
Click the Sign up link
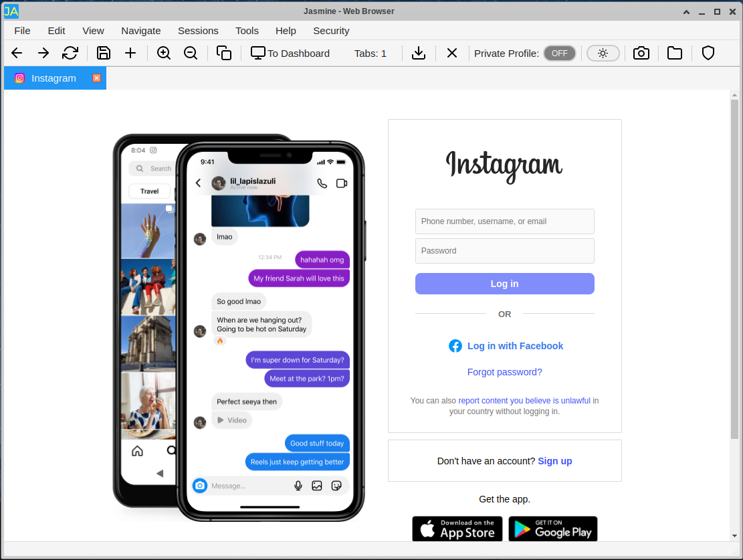click(555, 461)
